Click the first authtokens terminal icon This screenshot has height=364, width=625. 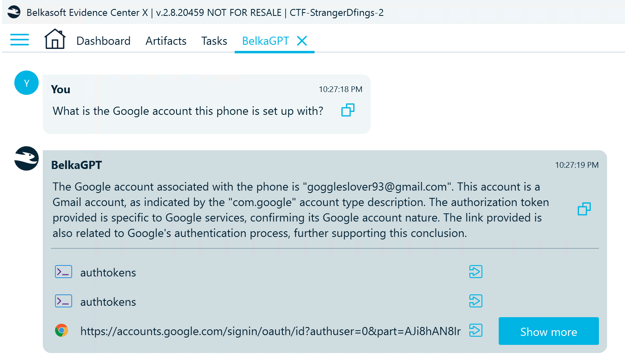point(64,272)
